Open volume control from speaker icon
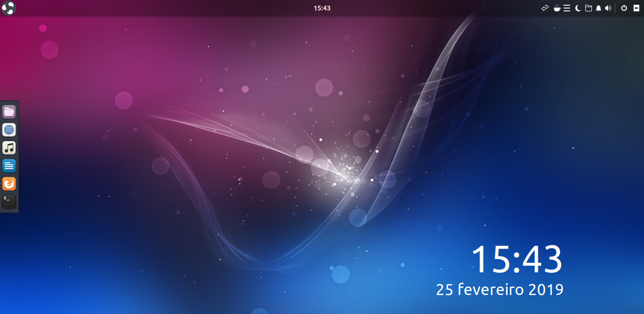The height and width of the screenshot is (314, 644). point(608,8)
